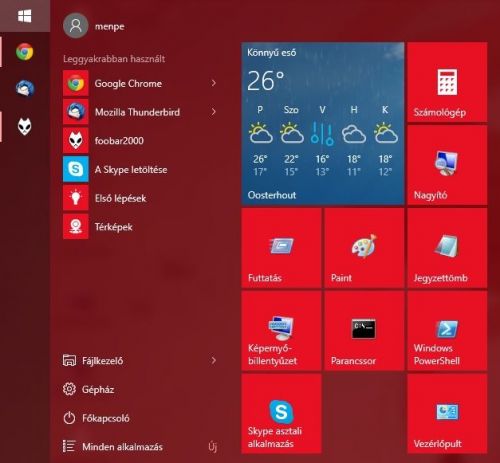Click the Minden alkalmazás list icon

(x=69, y=446)
